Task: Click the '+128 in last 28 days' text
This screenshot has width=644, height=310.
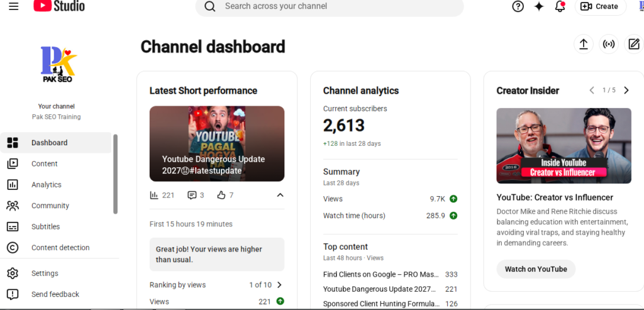Action: (352, 144)
